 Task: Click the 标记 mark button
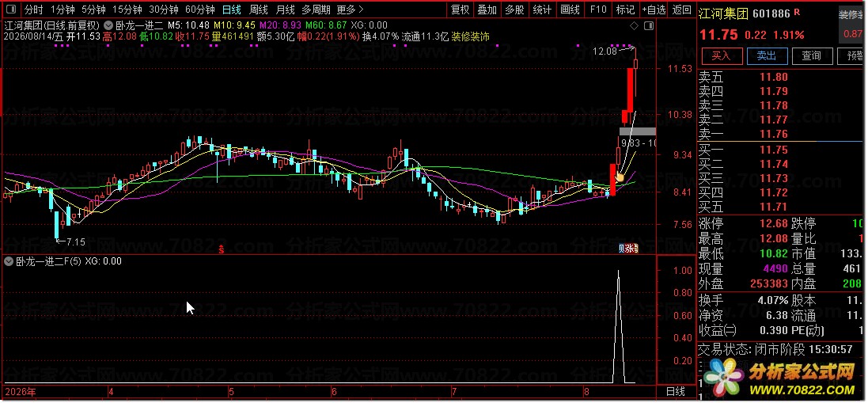click(x=626, y=10)
